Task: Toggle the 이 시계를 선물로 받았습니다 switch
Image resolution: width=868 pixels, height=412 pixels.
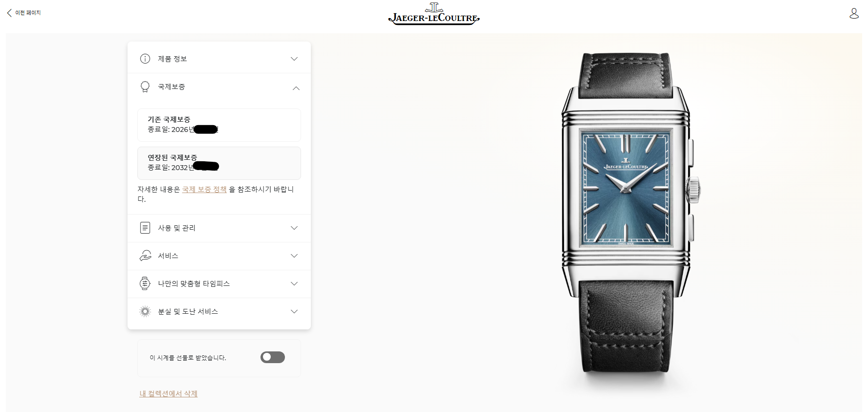Action: (273, 357)
